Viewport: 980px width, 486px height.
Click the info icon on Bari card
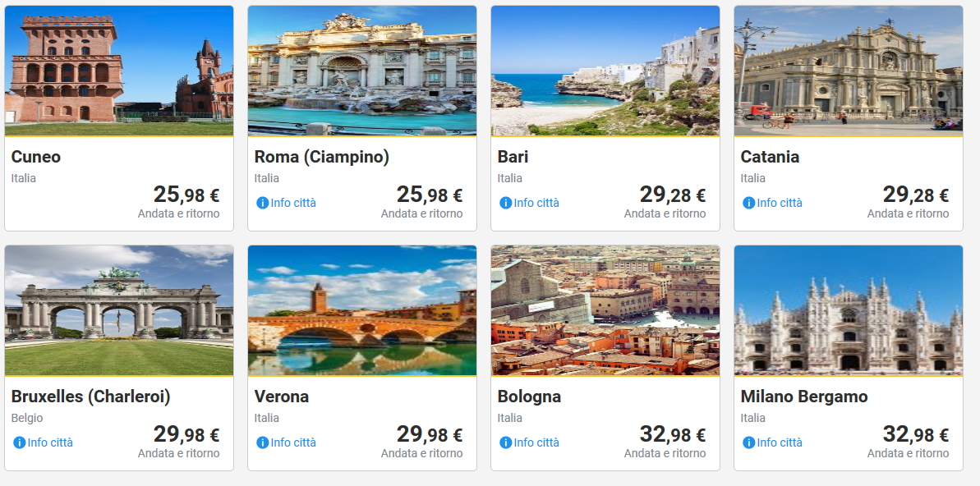[505, 203]
